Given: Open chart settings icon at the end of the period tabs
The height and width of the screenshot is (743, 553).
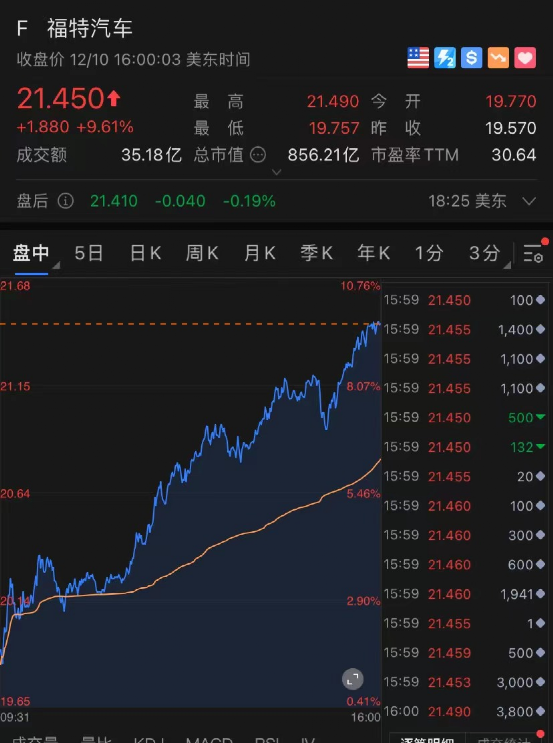Looking at the screenshot, I should click(533, 254).
